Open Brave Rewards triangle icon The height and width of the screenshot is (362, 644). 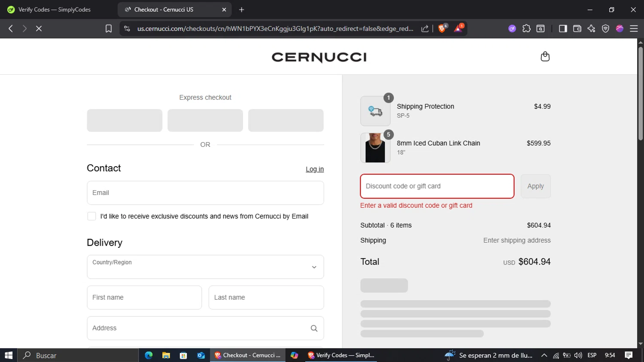click(x=459, y=28)
